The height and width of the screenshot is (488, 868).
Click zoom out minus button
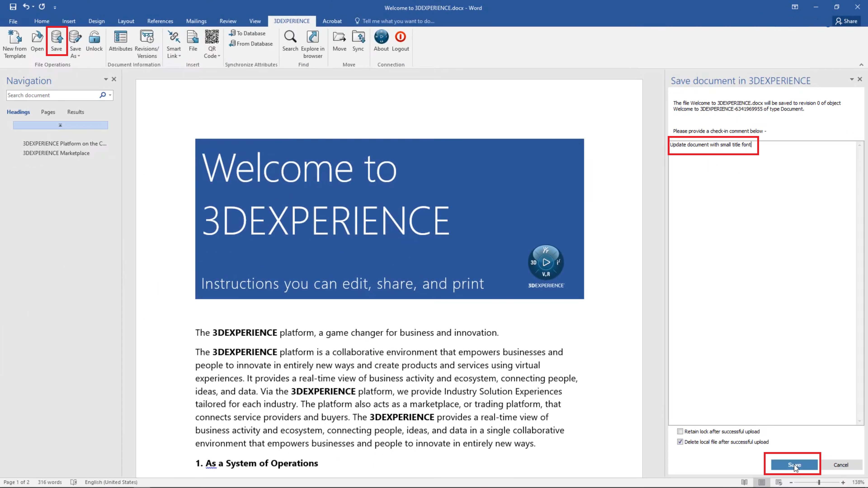(791, 482)
